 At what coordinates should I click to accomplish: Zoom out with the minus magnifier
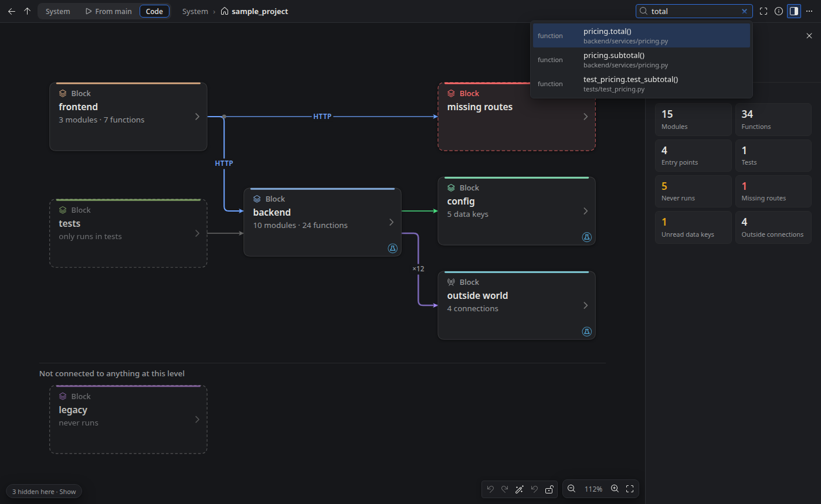point(572,489)
